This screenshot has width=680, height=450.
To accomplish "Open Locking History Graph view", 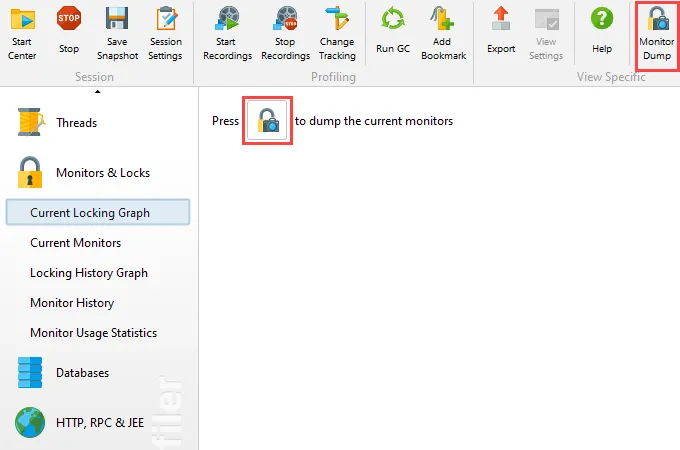I will pyautogui.click(x=89, y=273).
